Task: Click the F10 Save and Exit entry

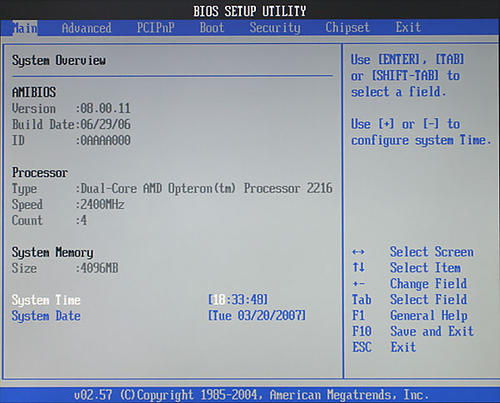Action: [413, 331]
